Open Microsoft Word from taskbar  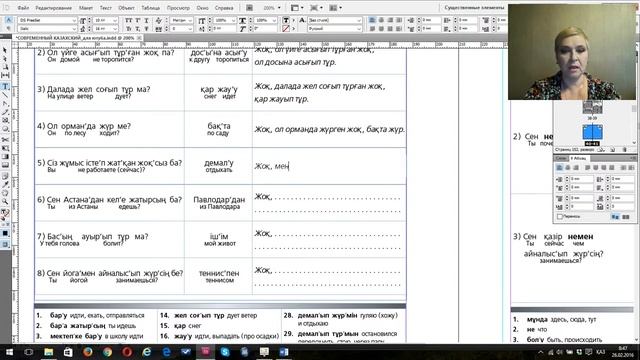[284, 352]
